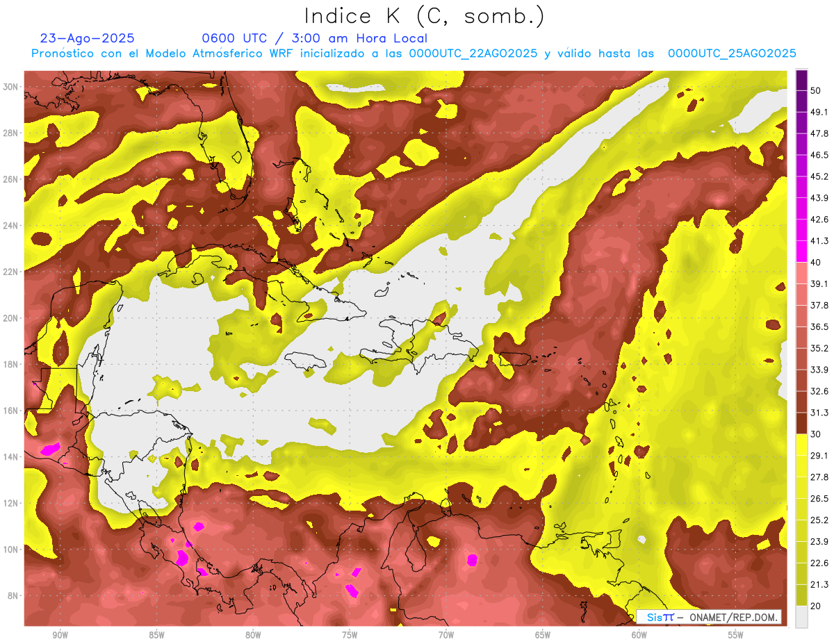Click the 60W longitude label
This screenshot has height=644, width=834.
pos(639,636)
